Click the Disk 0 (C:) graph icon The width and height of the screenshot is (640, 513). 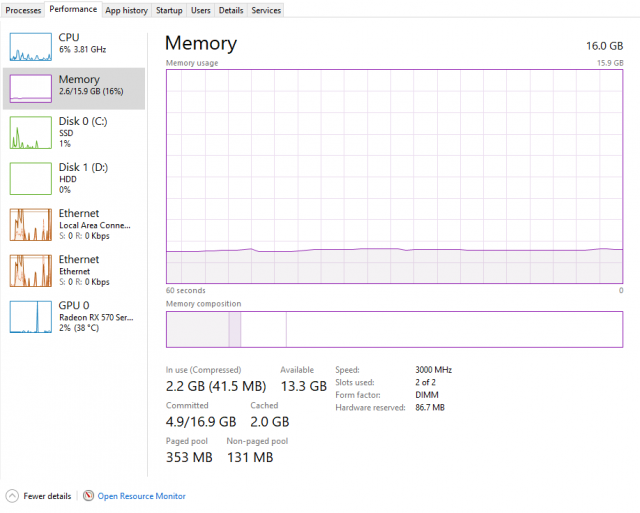(30, 132)
